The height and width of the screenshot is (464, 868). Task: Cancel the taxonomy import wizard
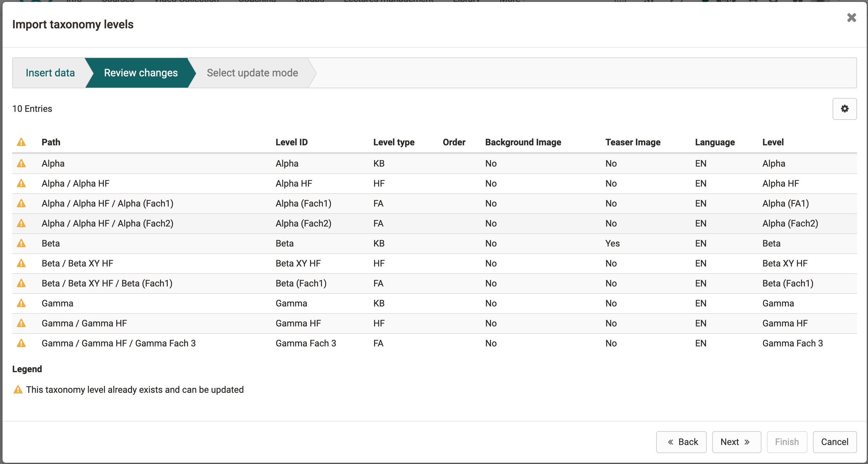click(x=834, y=442)
